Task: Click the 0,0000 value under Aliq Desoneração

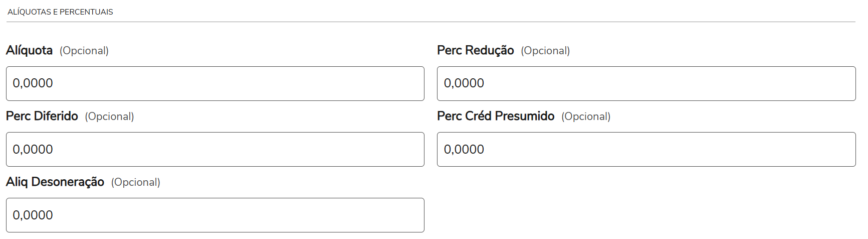Action: click(33, 215)
